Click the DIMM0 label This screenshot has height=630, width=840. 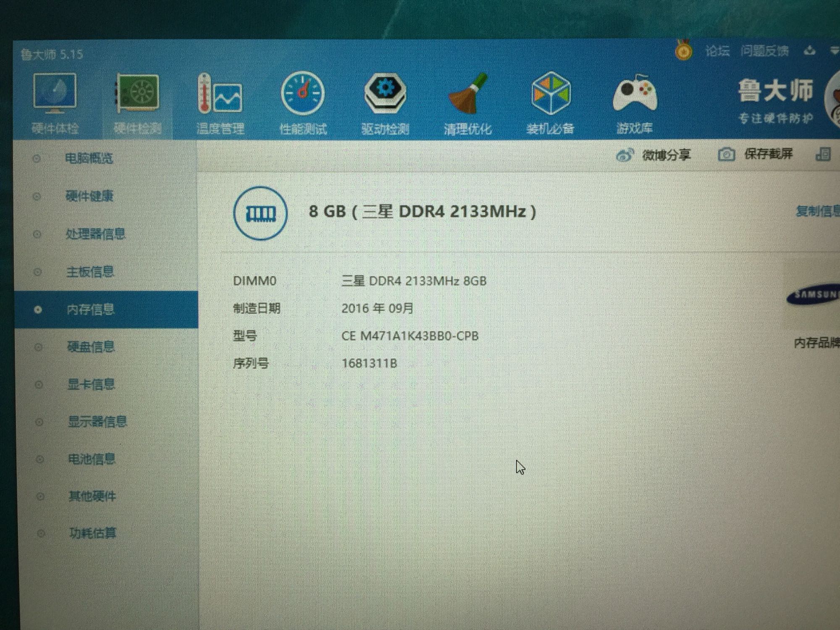pos(255,281)
